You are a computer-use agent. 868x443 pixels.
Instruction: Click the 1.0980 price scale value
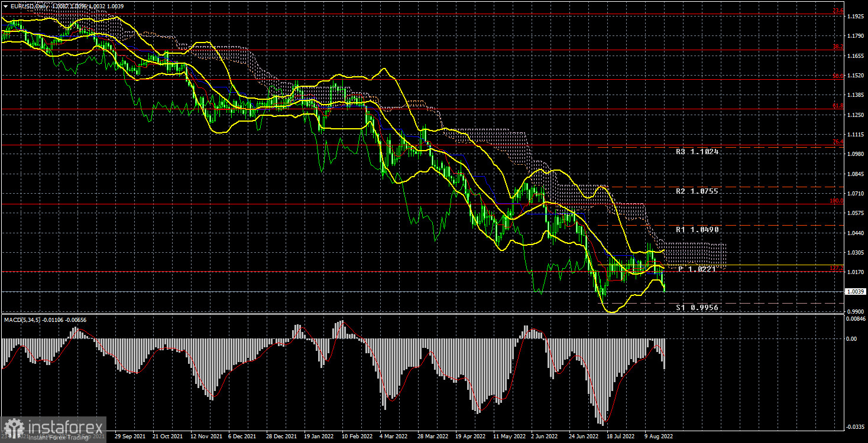click(856, 154)
